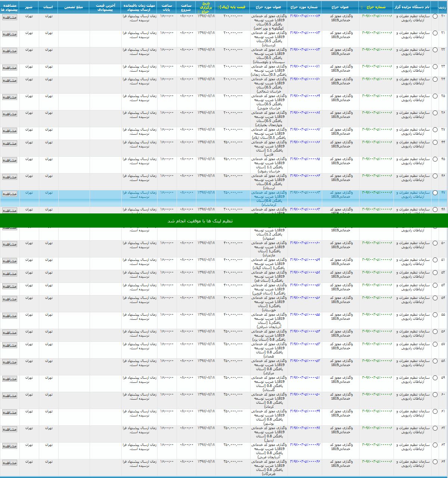Pick the radio button for row ۶۴

pyautogui.click(x=435, y=462)
